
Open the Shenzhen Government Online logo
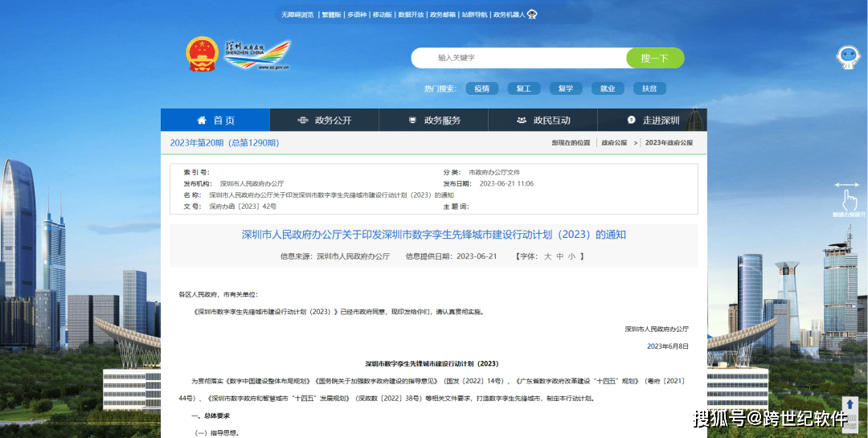point(257,55)
